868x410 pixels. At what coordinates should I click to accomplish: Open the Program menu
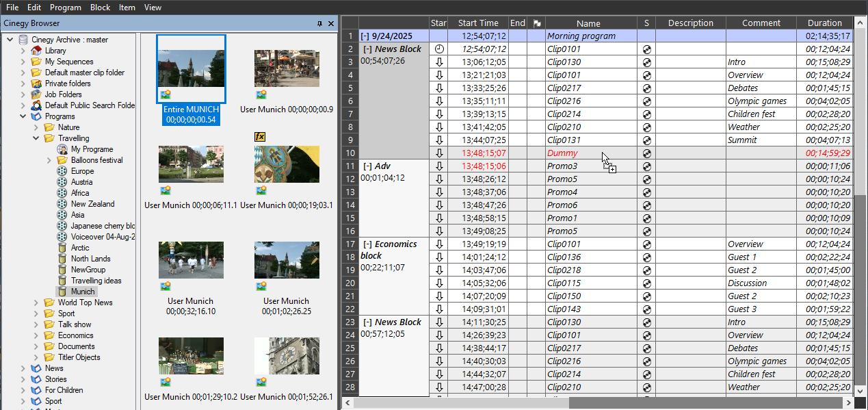66,8
